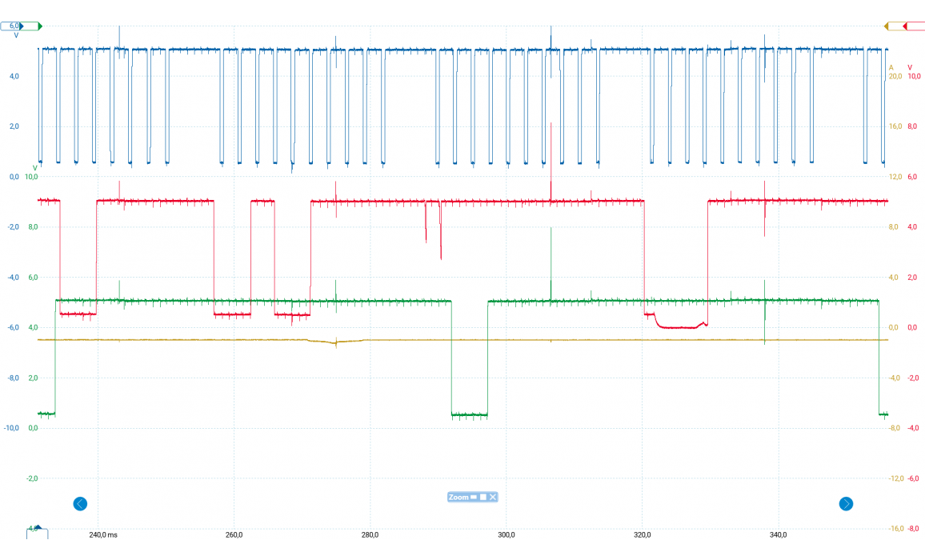Click the 320,0 time axis label
Viewport: 925px width, 560px height.
[643, 535]
